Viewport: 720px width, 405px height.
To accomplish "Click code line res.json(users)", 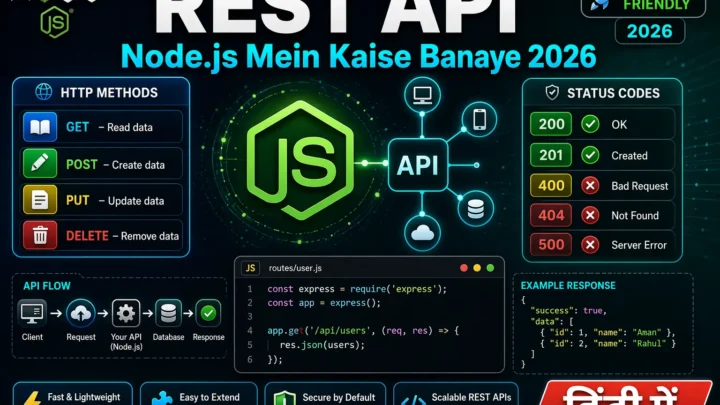I will point(322,345).
